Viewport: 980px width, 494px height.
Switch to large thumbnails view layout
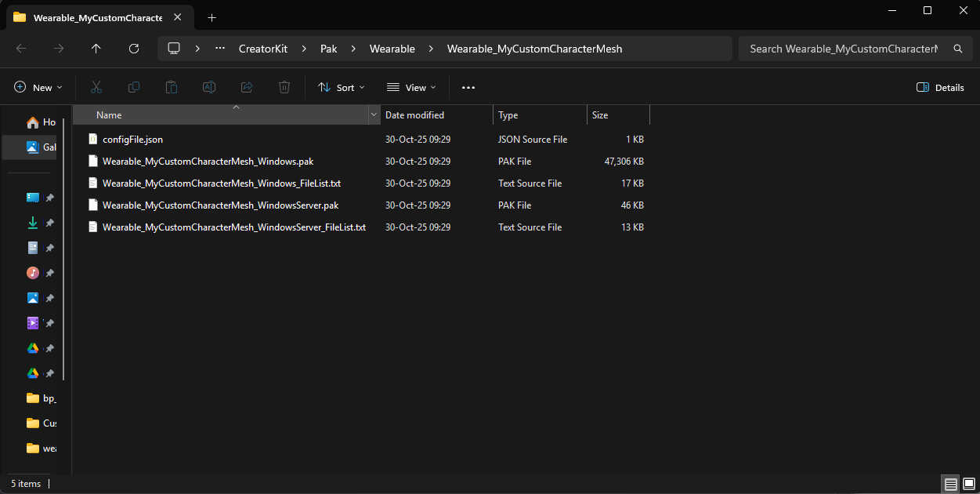pyautogui.click(x=968, y=484)
